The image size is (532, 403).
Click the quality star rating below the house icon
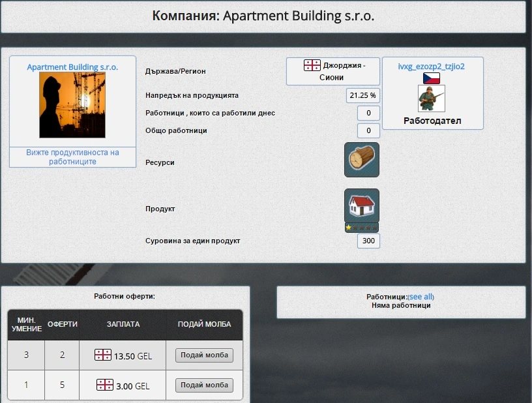click(361, 227)
